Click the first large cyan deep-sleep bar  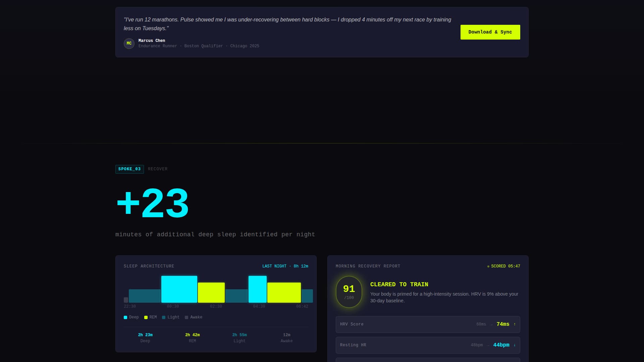pos(179,289)
